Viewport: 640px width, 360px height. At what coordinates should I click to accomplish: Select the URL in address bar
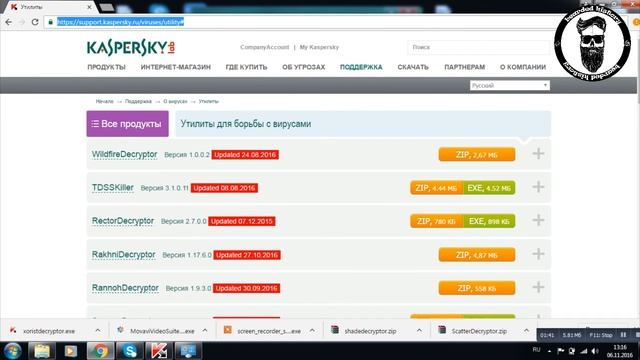pyautogui.click(x=120, y=22)
